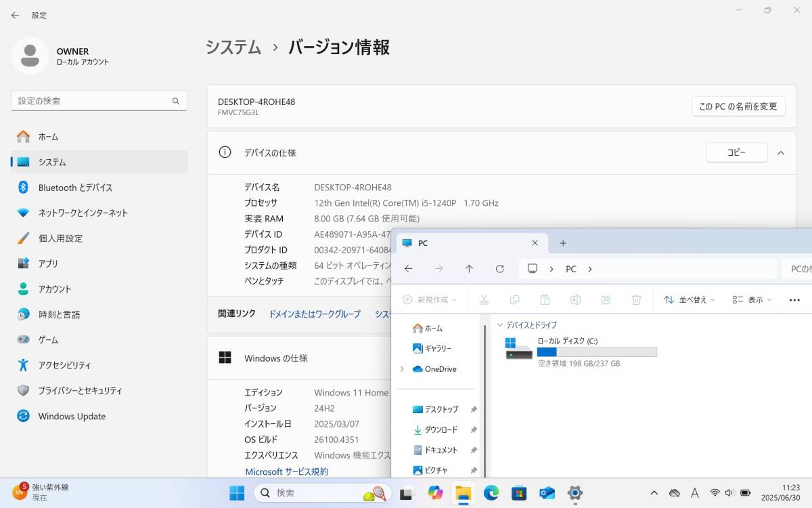Click the Copy icon in Explorer toolbar
Screen dimensions: 812x508
pos(514,299)
